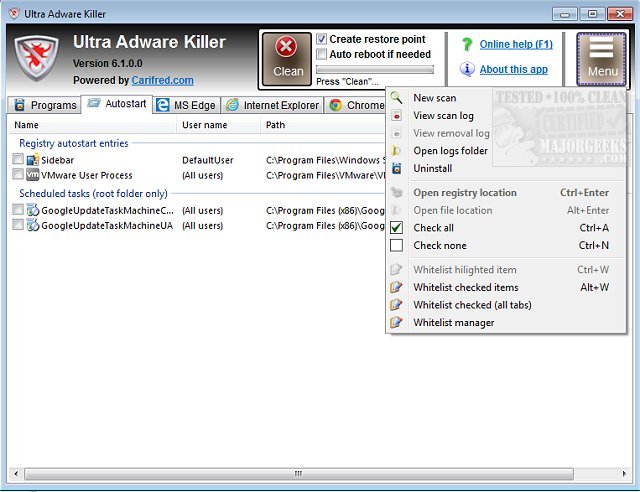The image size is (640, 492).
Task: Choose Whitelist checked (all tabs)
Action: tap(506, 305)
